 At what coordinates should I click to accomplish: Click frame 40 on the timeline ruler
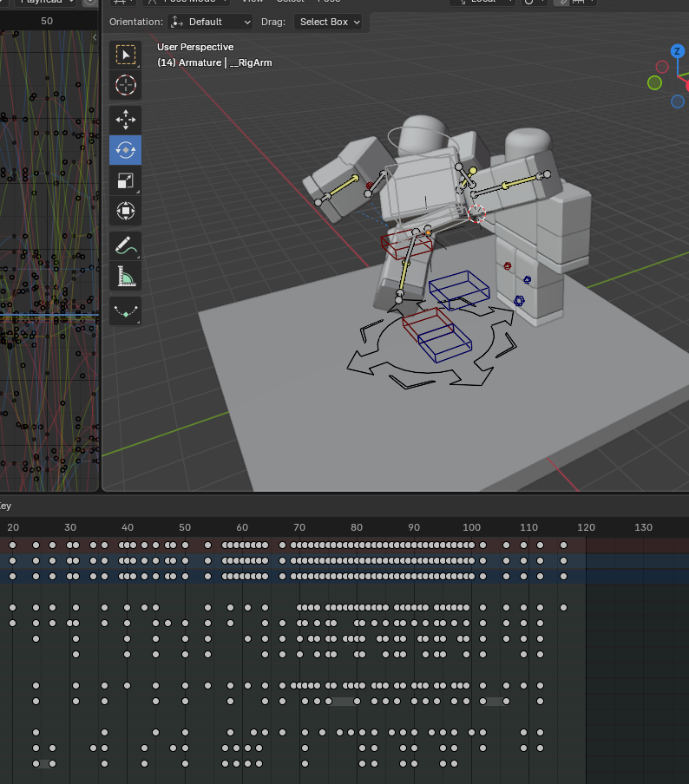point(127,527)
